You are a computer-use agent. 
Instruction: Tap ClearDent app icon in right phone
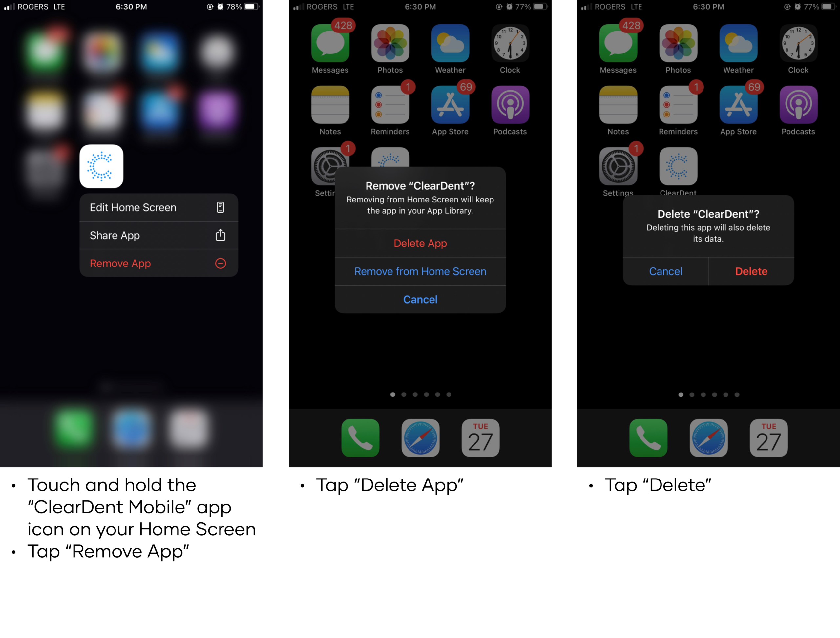point(678,166)
